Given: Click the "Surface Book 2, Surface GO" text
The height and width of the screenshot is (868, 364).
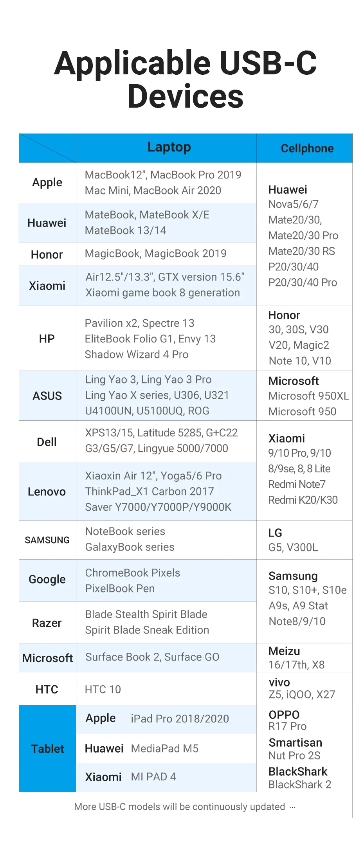Looking at the screenshot, I should point(152,657).
